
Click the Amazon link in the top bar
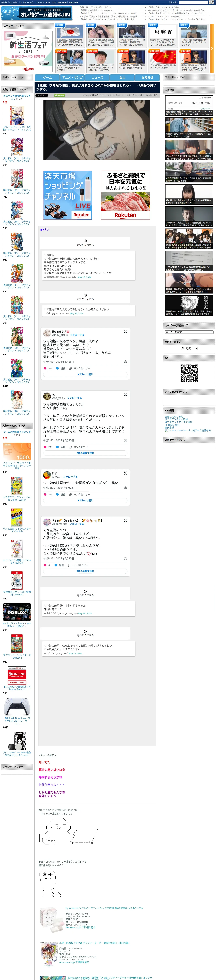click(x=62, y=3)
